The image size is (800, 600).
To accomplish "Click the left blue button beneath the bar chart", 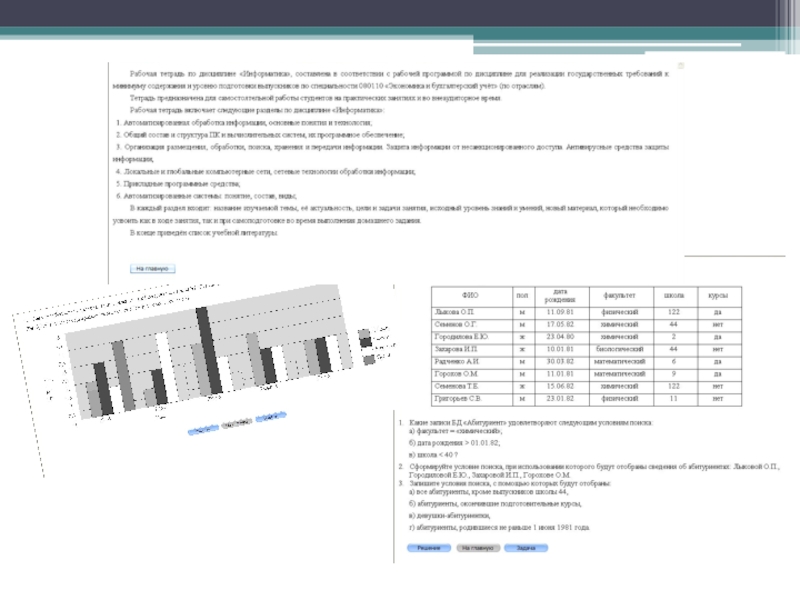I will coord(203,430).
